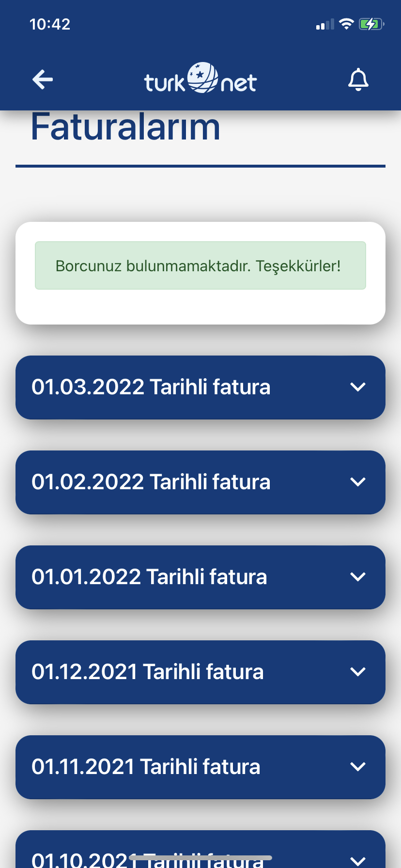This screenshot has height=868, width=401.
Task: Open notifications via the bell icon
Action: [x=358, y=80]
